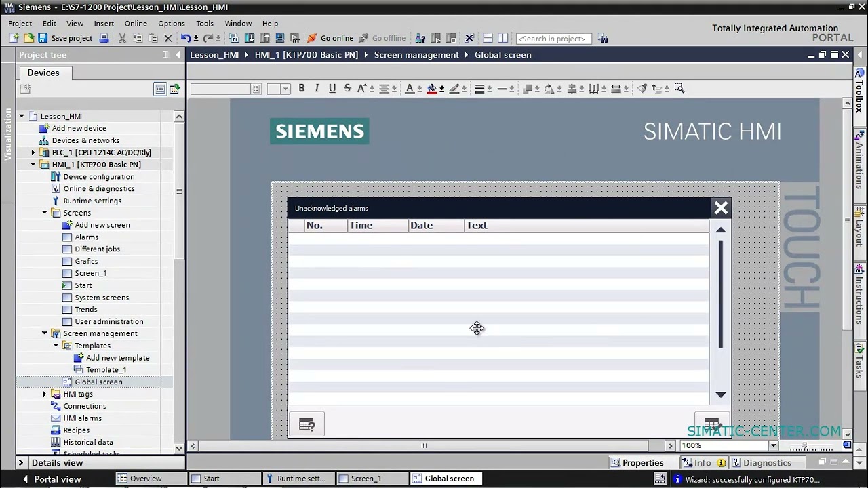Click the zoom selection magnifier icon
868x488 pixels.
click(x=679, y=88)
